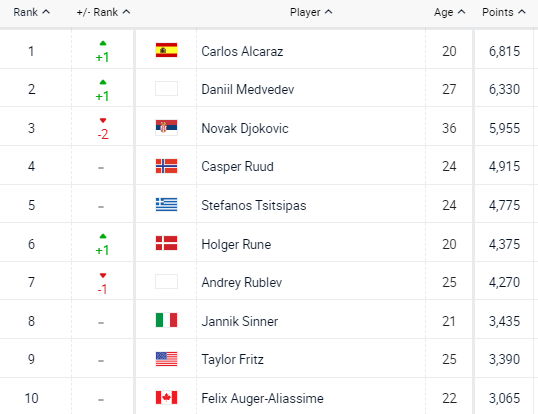Click the Spain flag next to Carlos Alcaraz
Viewport: 538px width, 414px height.
pos(166,50)
